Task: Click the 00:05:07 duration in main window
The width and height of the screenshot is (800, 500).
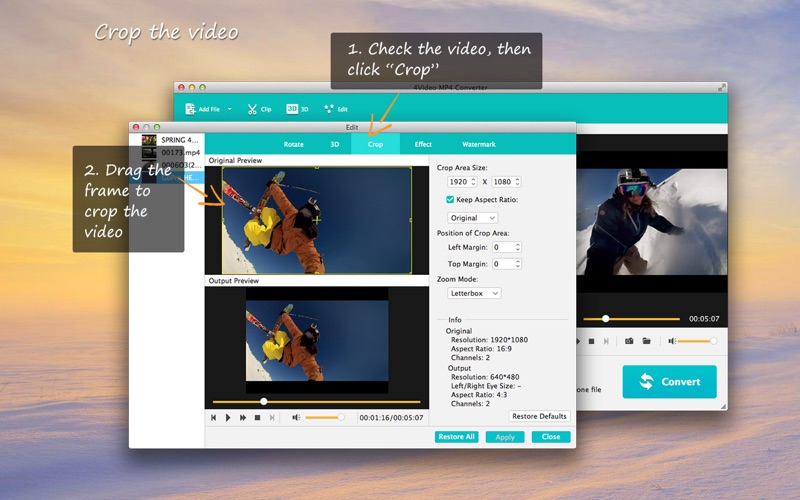Action: 704,319
